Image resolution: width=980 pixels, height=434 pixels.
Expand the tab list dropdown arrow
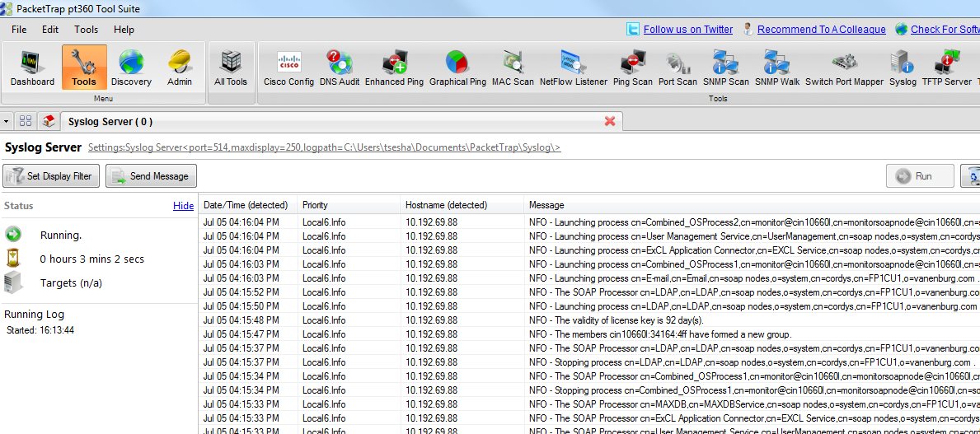tap(7, 121)
